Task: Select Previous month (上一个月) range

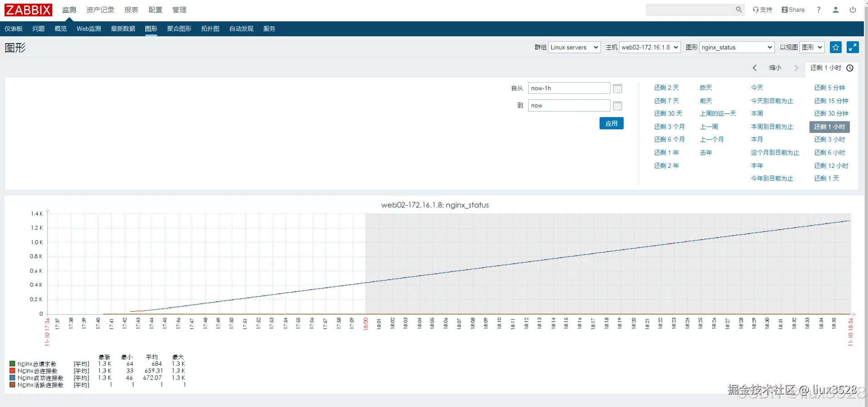Action: click(712, 139)
